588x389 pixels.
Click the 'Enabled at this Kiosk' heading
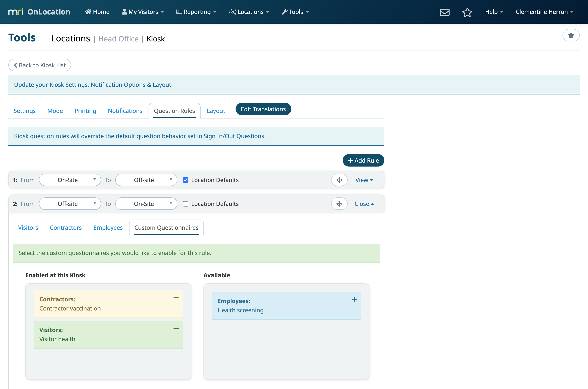[55, 275]
